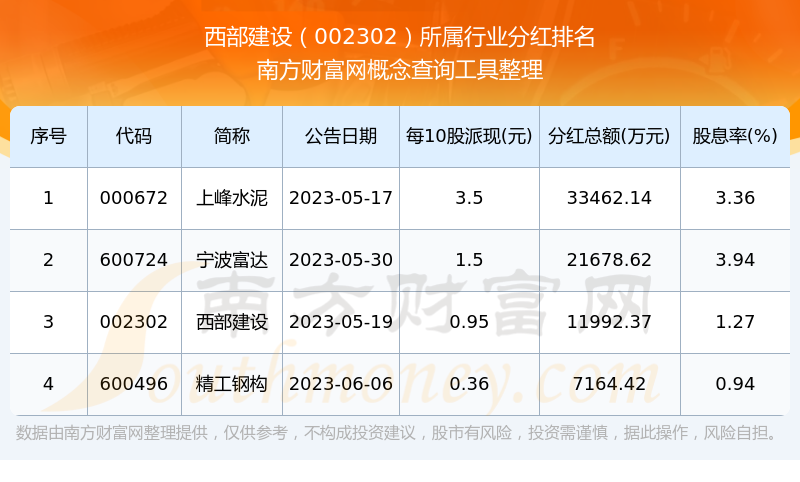Click the 公告日期 column header
This screenshot has height=482, width=800.
341,136
